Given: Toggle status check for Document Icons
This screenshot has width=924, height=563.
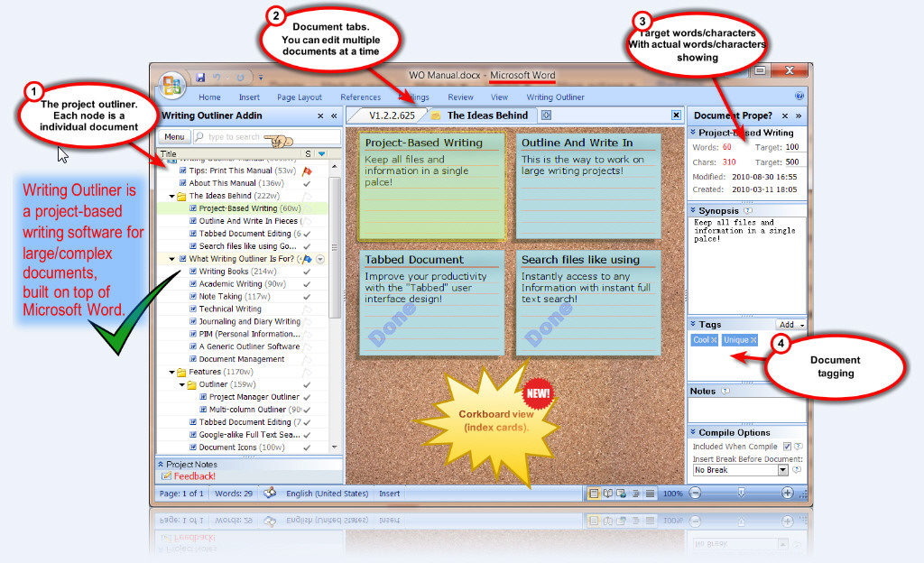Looking at the screenshot, I should click(x=307, y=448).
